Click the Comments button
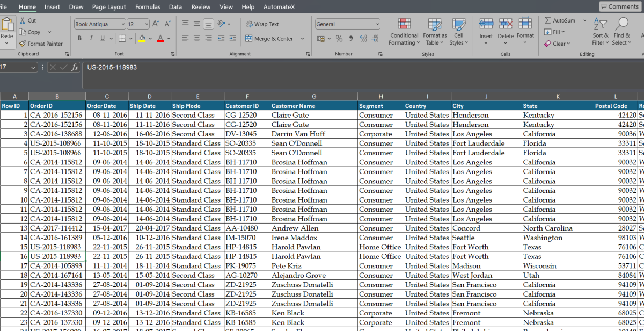Image resolution: width=644 pixels, height=331 pixels. click(619, 6)
